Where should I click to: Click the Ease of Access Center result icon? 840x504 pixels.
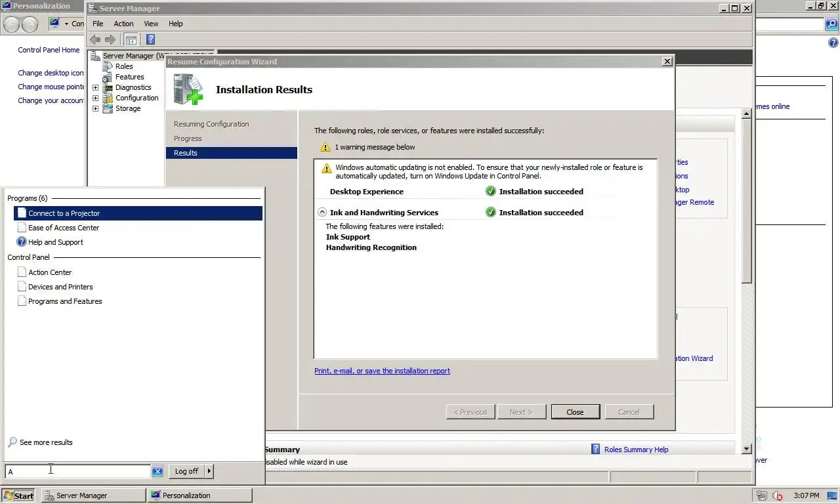coord(22,228)
